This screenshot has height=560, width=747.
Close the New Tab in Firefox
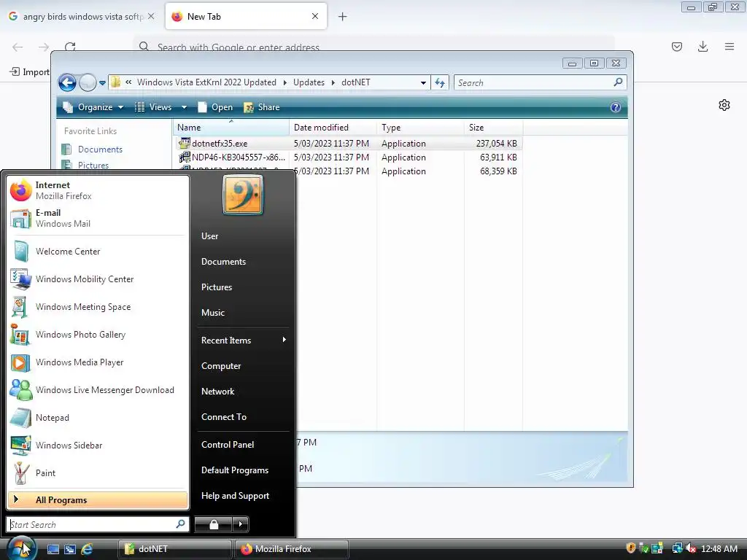[315, 16]
